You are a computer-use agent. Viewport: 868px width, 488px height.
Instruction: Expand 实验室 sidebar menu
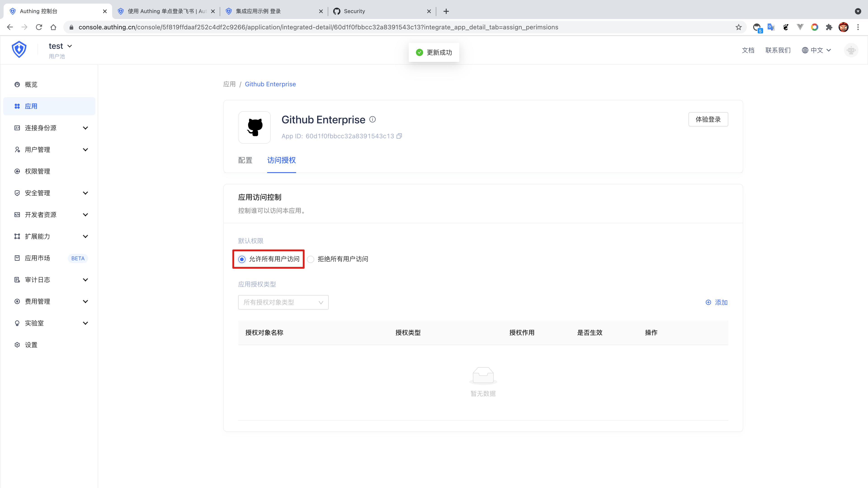(x=49, y=323)
